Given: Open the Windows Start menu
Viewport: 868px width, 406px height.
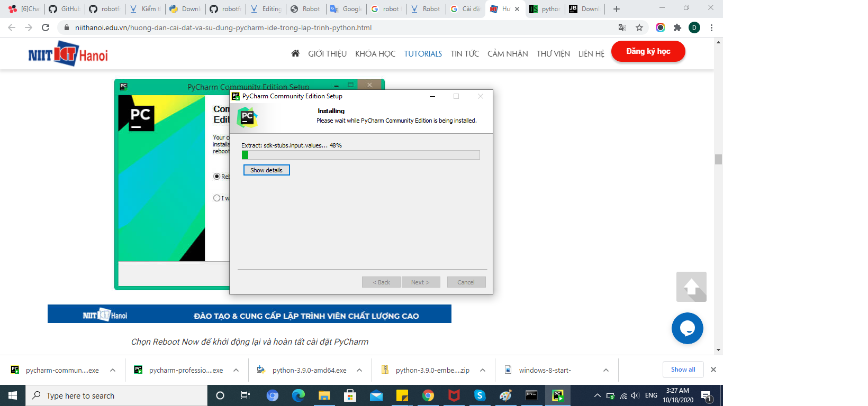Looking at the screenshot, I should [x=13, y=395].
